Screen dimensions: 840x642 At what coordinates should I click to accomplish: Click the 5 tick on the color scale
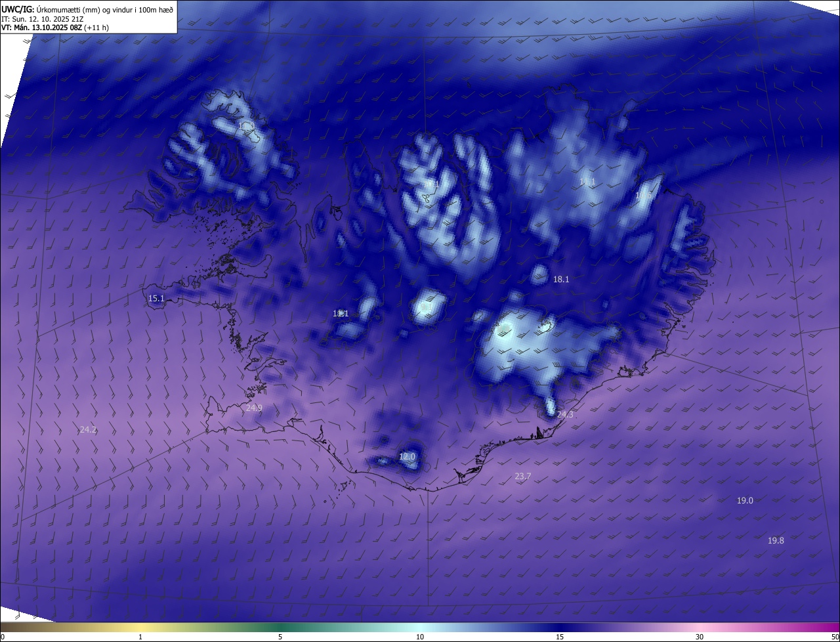pyautogui.click(x=280, y=637)
